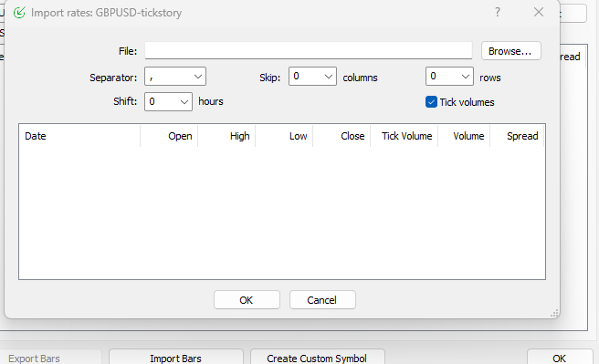
Task: Click Import Bars in background window
Action: [175, 358]
